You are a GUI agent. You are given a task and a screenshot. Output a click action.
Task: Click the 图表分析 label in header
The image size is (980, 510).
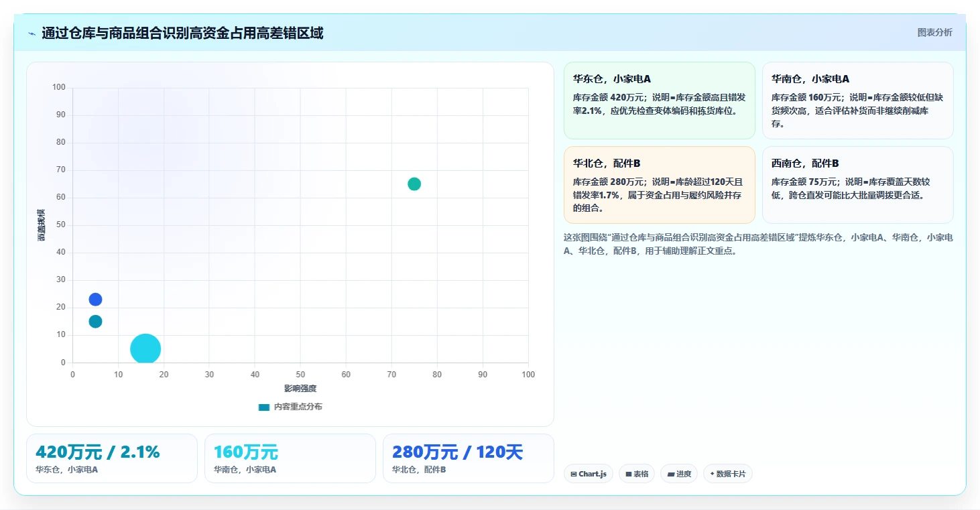coord(934,32)
